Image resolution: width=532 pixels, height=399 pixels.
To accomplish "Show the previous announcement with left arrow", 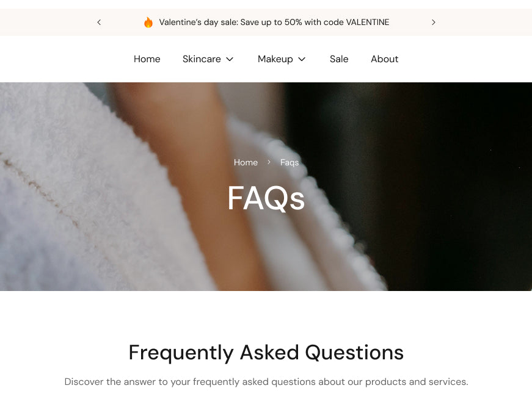I will click(99, 23).
